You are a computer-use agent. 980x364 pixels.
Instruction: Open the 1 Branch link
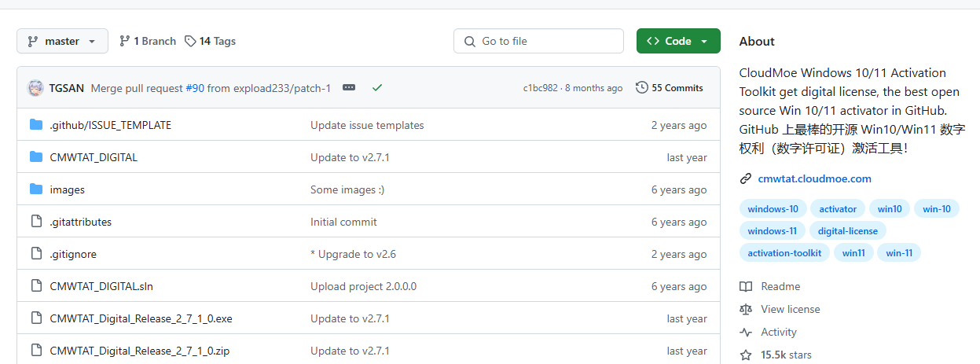pyautogui.click(x=148, y=41)
